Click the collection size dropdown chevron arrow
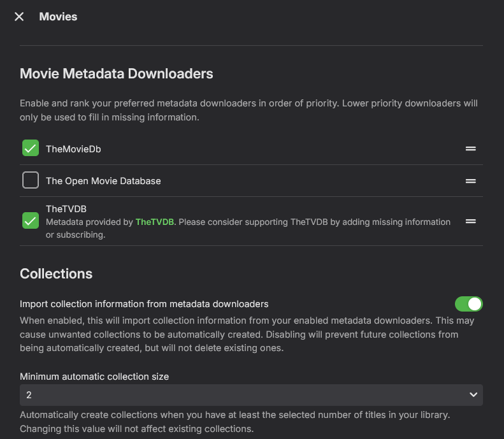 click(x=473, y=395)
